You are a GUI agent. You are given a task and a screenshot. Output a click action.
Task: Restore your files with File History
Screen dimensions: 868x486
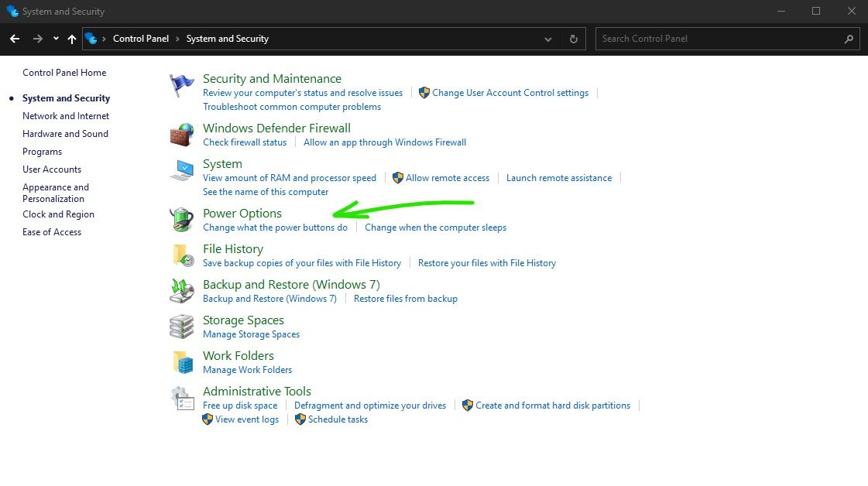pos(487,263)
